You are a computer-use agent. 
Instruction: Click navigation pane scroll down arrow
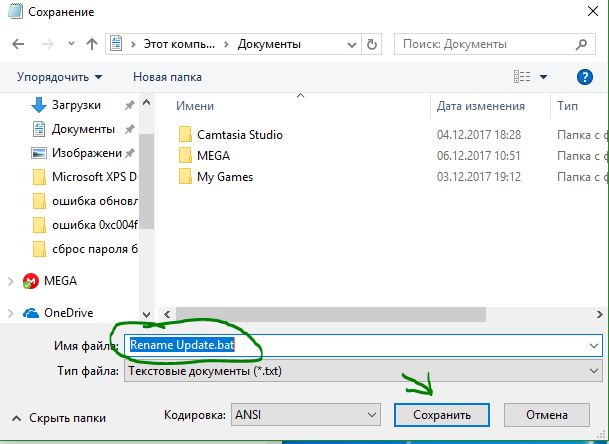pos(146,314)
